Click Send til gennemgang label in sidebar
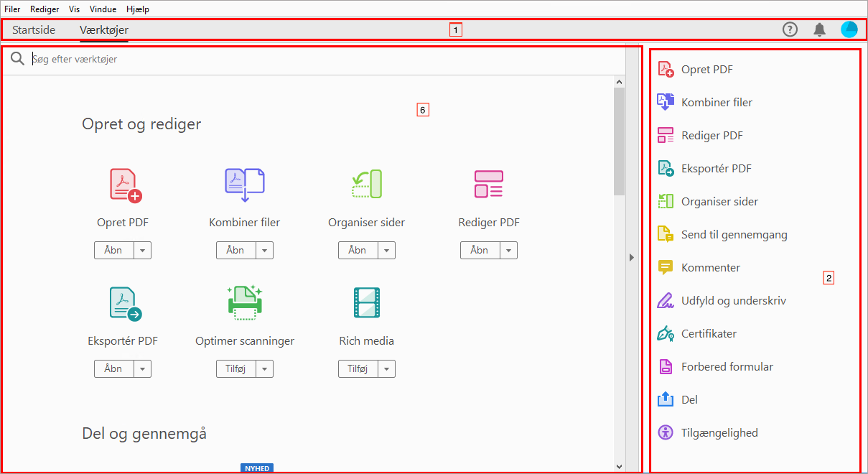This screenshot has height=474, width=868. pyautogui.click(x=734, y=235)
